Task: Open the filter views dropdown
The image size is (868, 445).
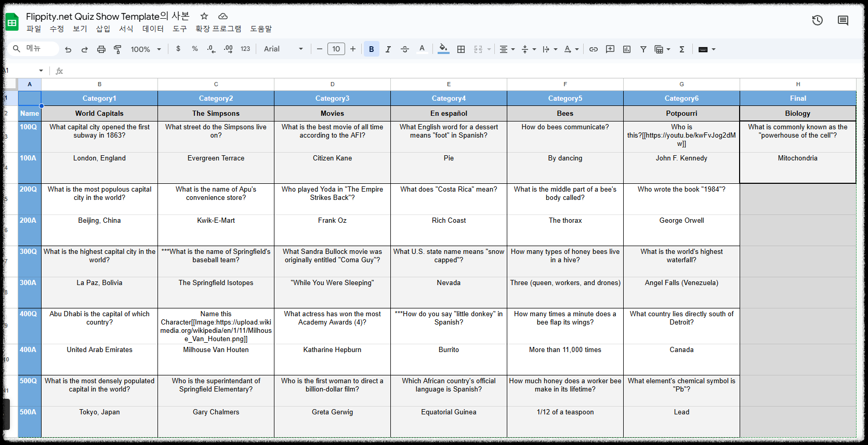Action: [x=662, y=49]
